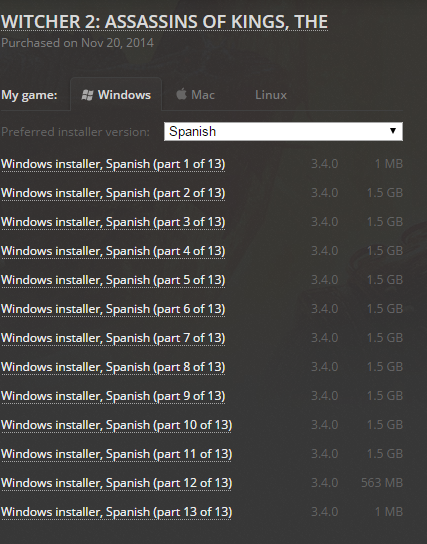Click version 3.4.0 in the part 1 row
Screen dimensions: 427x544
pos(325,164)
